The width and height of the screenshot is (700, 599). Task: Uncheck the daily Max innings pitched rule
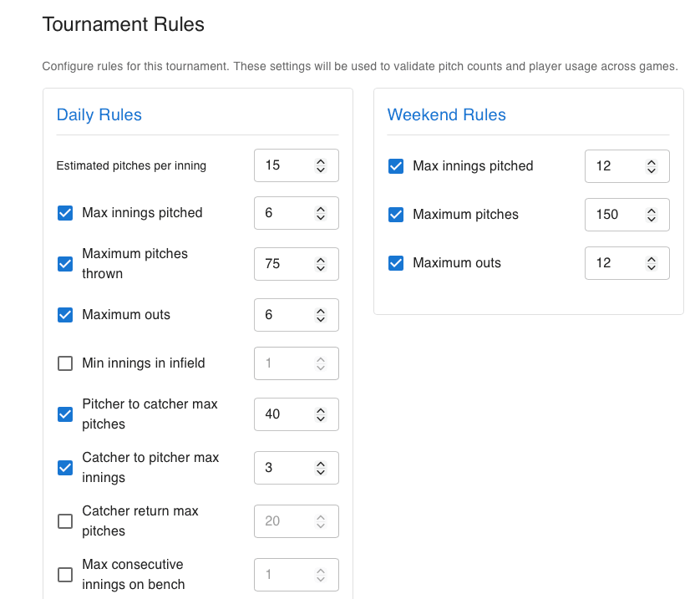click(65, 213)
